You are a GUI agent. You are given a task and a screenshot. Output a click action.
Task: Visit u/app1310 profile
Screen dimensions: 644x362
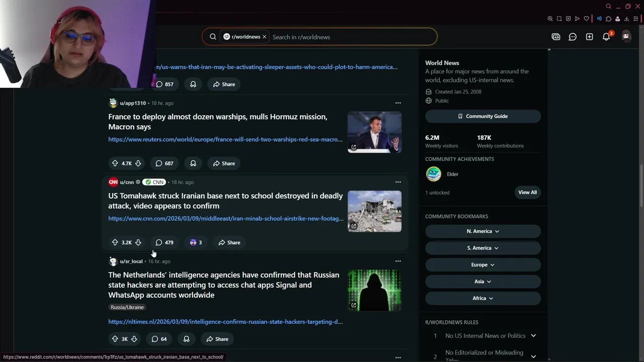click(x=133, y=103)
